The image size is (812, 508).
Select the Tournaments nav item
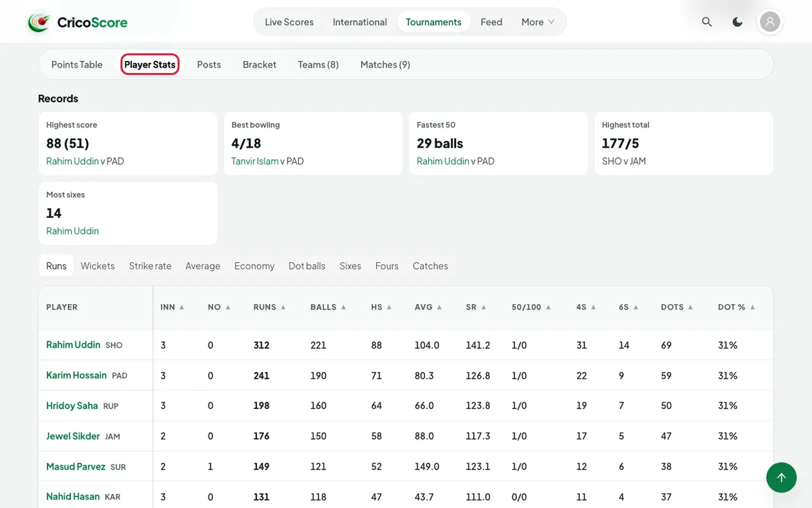click(x=434, y=22)
